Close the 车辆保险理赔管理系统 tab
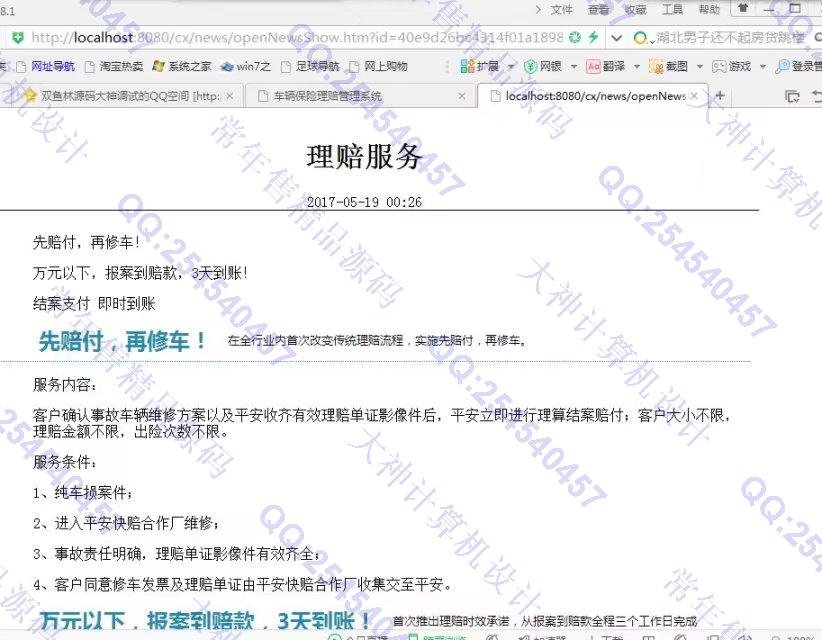This screenshot has height=640, width=822. [x=462, y=96]
